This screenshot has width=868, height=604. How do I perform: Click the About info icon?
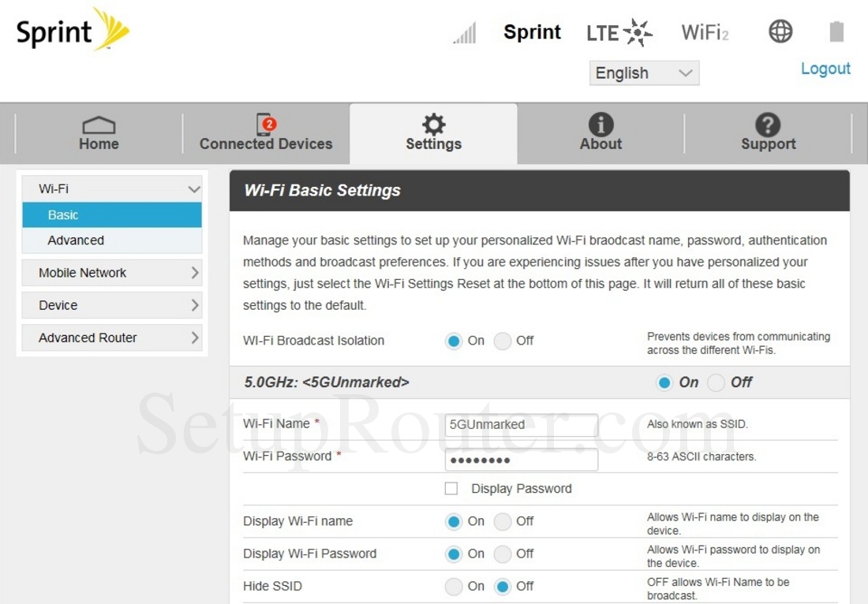[x=600, y=125]
